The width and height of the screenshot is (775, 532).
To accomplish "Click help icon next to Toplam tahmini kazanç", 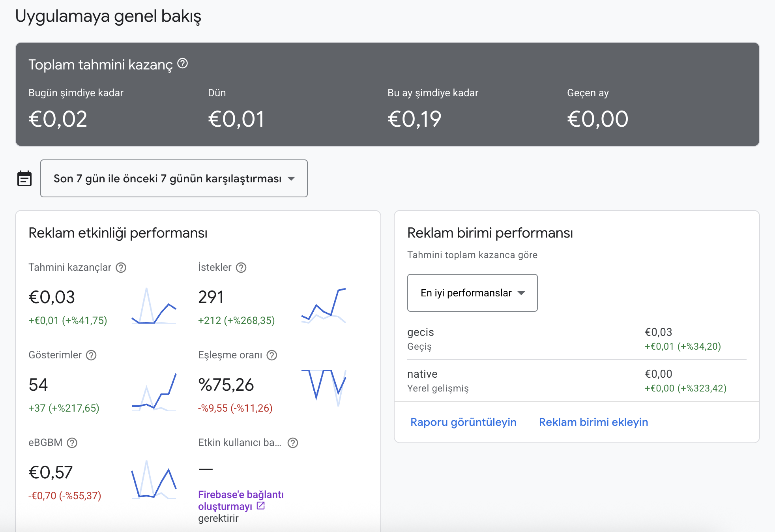I will tap(182, 63).
